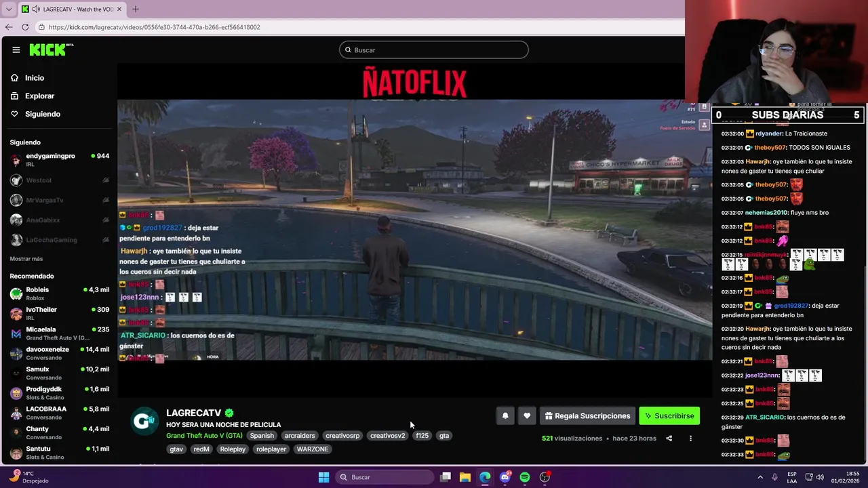The image size is (868, 488).
Task: Click the green Suscribirse button
Action: (x=669, y=416)
